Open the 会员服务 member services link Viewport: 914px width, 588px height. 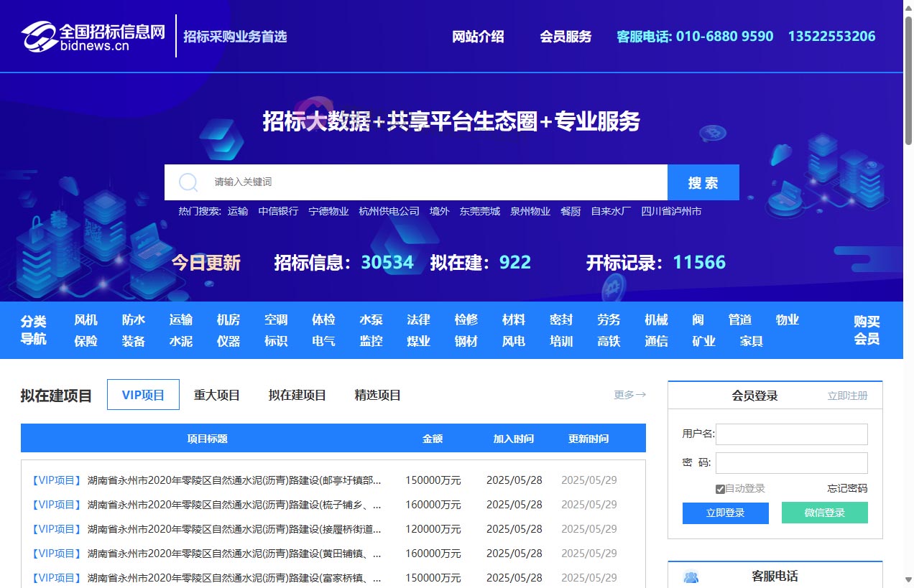[566, 37]
